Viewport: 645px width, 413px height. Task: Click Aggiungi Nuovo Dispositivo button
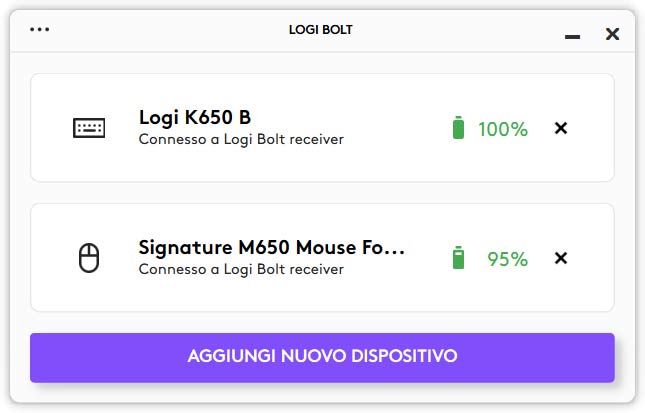click(322, 357)
